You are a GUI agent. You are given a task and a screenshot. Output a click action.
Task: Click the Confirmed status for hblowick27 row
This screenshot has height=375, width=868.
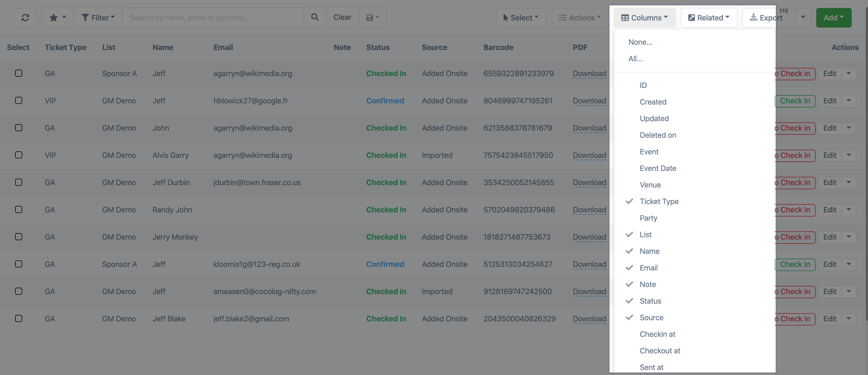[x=385, y=101]
